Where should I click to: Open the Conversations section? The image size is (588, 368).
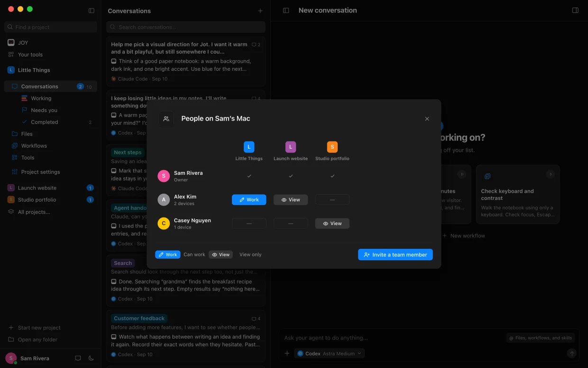tap(51, 86)
